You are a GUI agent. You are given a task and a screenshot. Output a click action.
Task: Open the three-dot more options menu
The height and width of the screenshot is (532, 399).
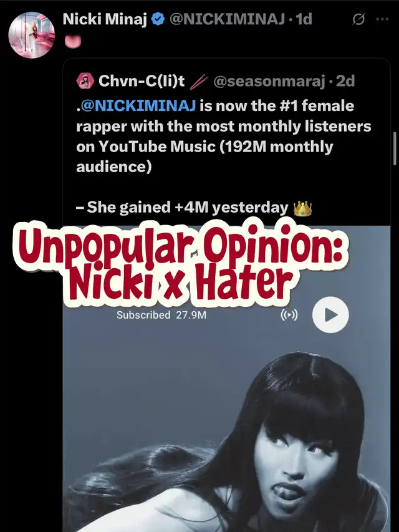pyautogui.click(x=382, y=19)
